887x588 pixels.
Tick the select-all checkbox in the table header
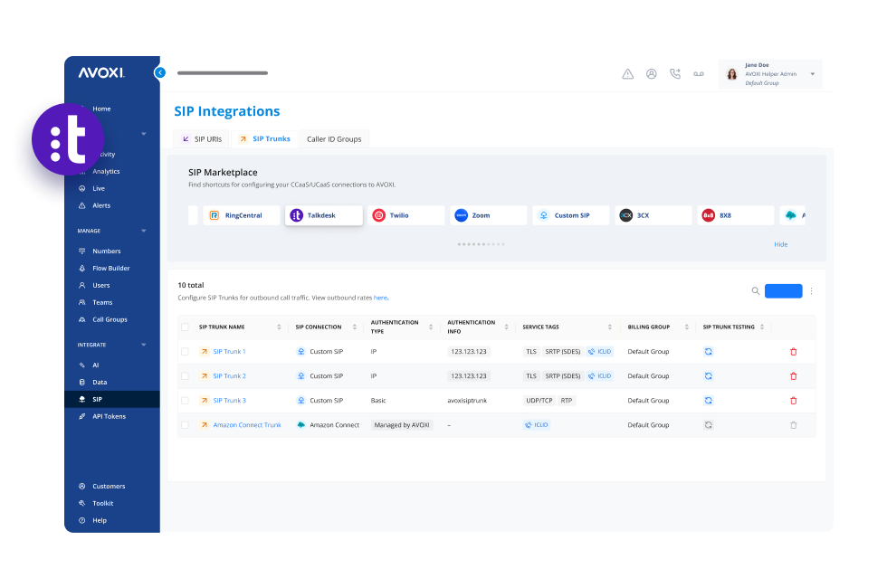[186, 327]
